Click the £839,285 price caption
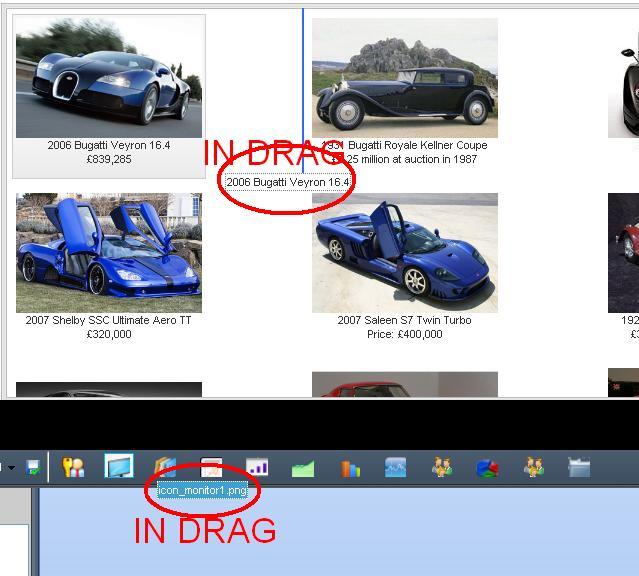Screen dimensions: 639x576 click(x=109, y=160)
